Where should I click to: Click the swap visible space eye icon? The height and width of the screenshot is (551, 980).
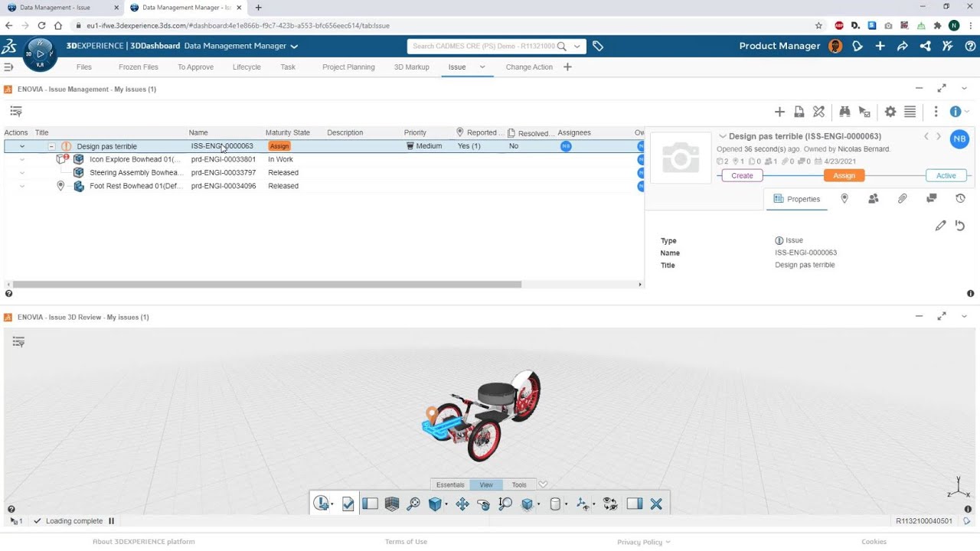click(x=610, y=504)
